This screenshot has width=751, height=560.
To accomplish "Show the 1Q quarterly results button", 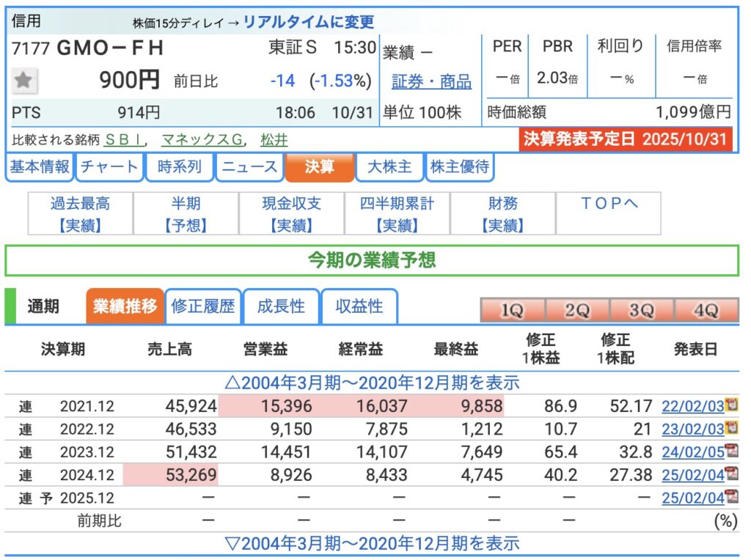I will click(512, 311).
